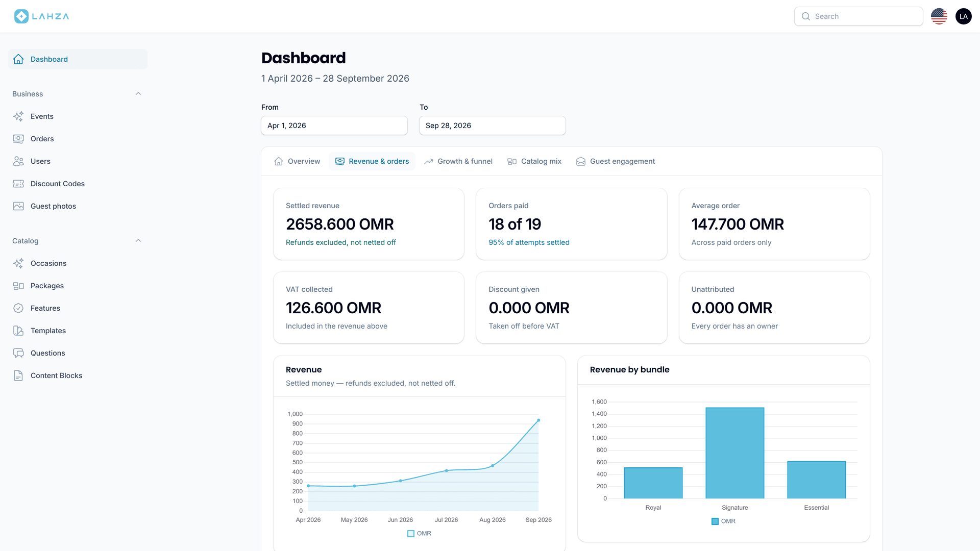Click the Essential bar in bundle chart
The width and height of the screenshot is (980, 551).
817,480
